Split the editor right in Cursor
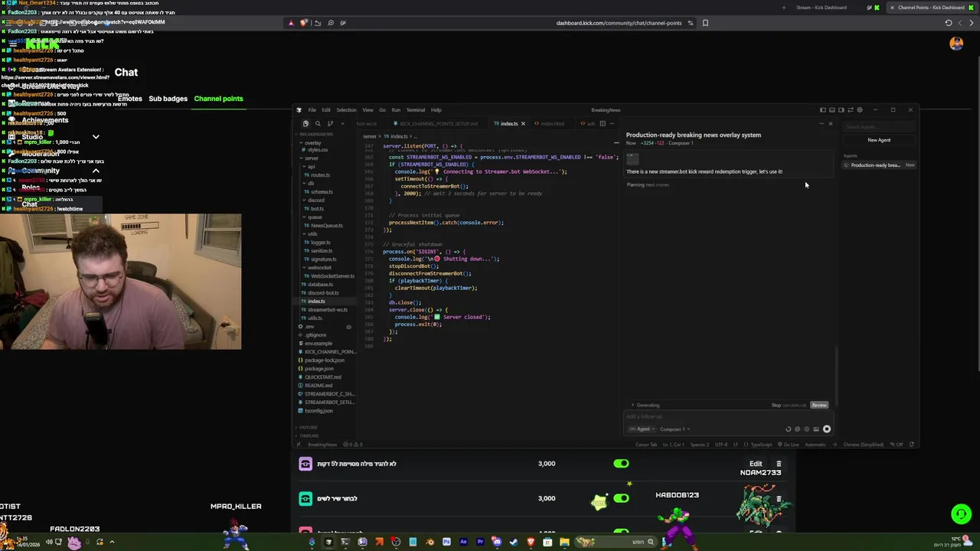The image size is (980, 551). click(603, 123)
